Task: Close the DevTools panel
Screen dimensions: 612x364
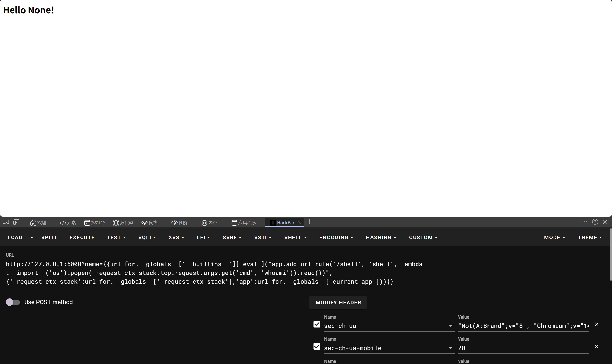Action: click(605, 222)
